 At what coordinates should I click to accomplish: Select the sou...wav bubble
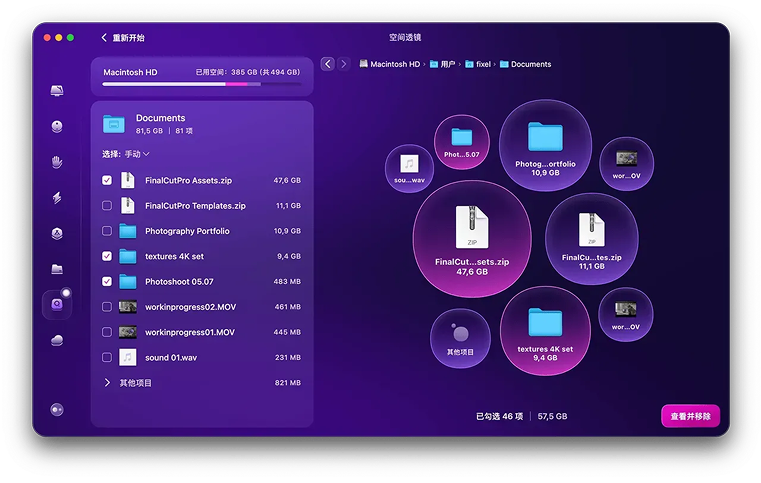(409, 168)
